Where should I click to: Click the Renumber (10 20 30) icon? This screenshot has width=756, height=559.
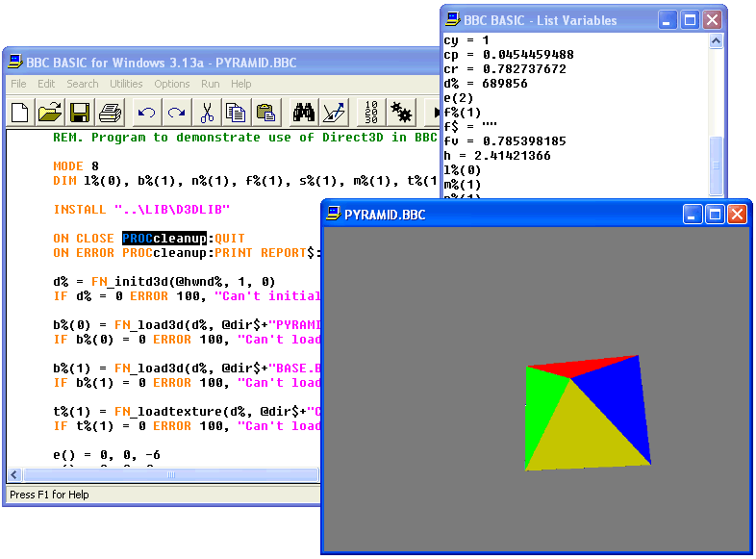(x=372, y=113)
